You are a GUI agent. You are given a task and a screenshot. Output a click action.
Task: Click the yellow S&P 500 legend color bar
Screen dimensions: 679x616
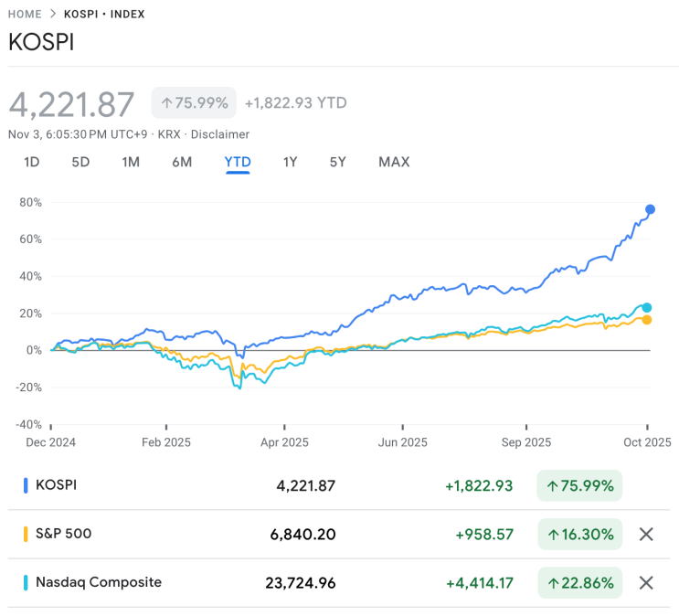26,534
